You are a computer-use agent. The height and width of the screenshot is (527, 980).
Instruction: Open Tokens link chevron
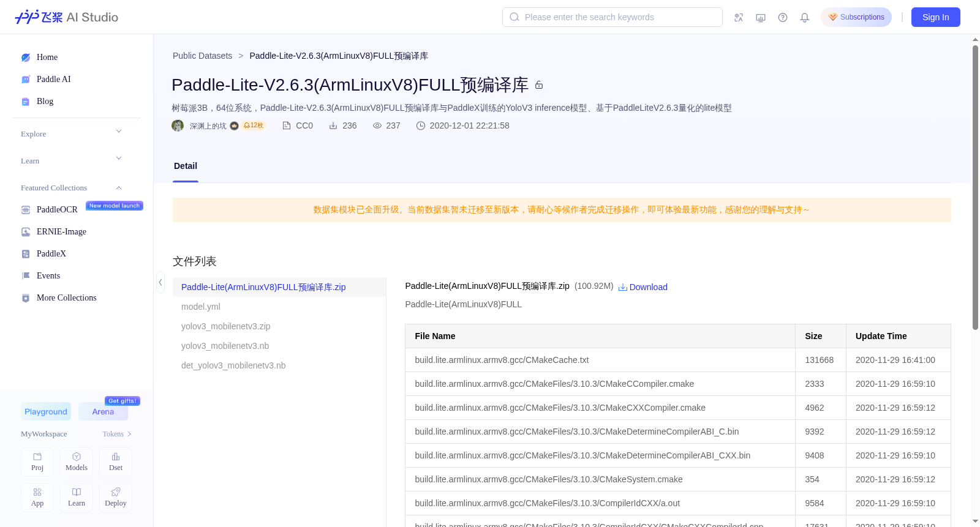click(129, 434)
